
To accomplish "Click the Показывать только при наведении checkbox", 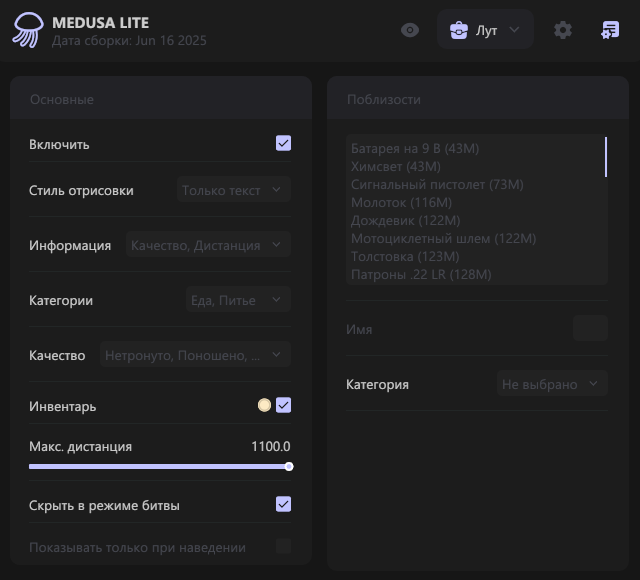I will pos(283,546).
